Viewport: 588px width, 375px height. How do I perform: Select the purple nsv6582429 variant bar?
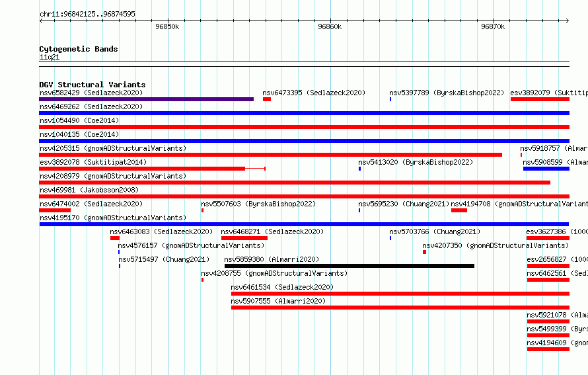[x=146, y=99]
